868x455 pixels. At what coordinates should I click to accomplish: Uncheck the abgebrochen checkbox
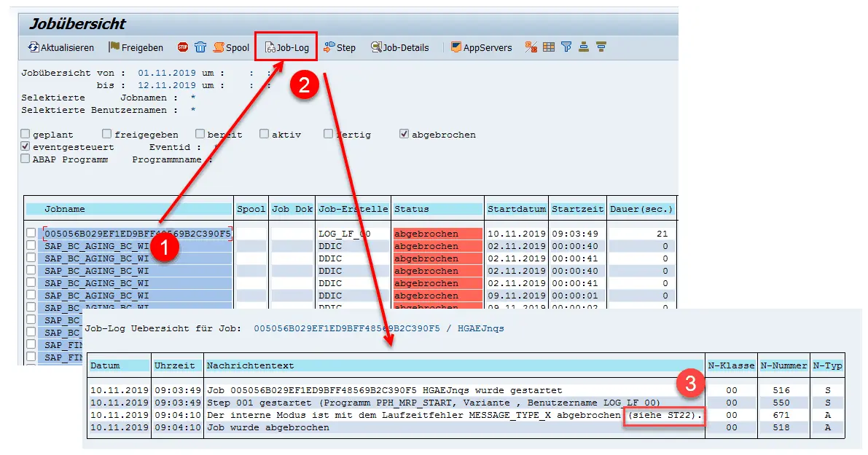[404, 134]
